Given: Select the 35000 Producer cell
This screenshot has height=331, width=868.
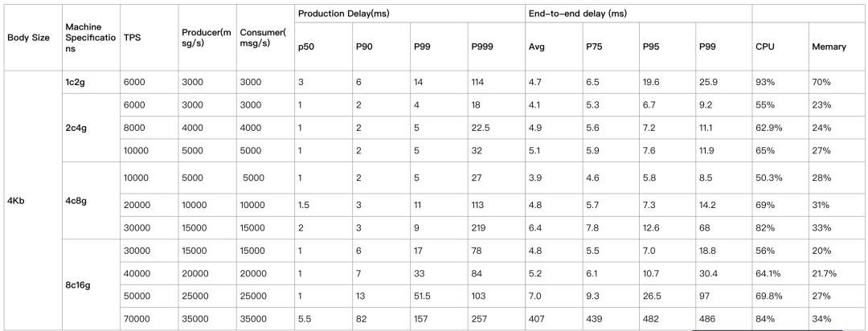Looking at the screenshot, I should (207, 319).
